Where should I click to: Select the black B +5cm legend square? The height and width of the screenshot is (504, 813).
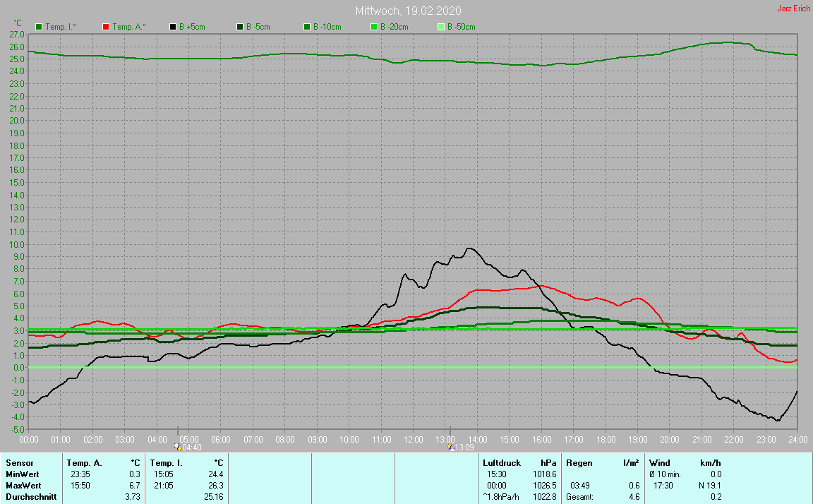pos(173,27)
